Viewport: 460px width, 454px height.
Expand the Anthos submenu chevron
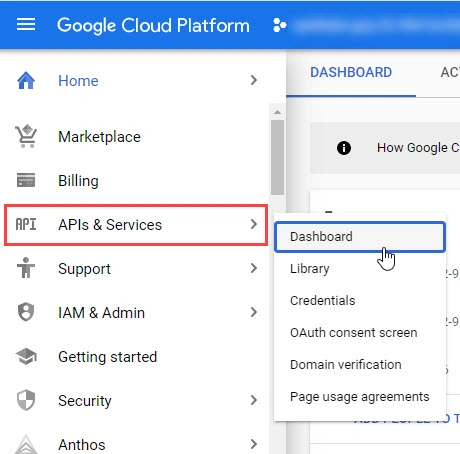click(x=254, y=444)
